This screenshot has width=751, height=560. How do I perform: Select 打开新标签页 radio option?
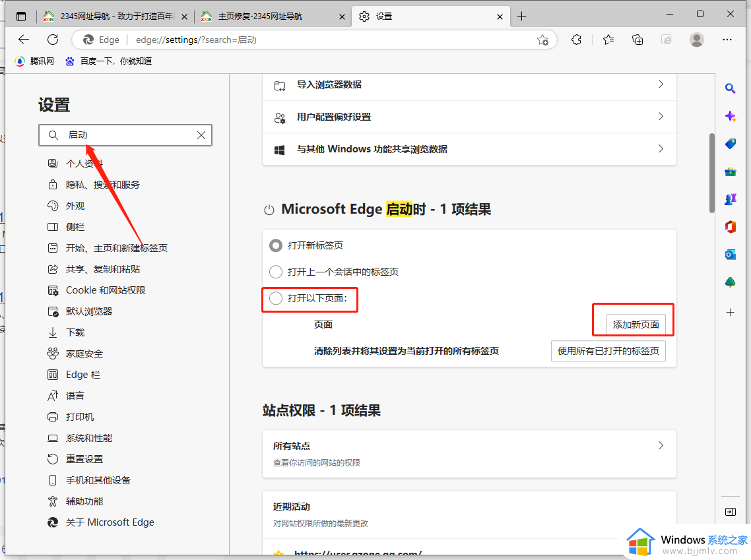(x=275, y=245)
